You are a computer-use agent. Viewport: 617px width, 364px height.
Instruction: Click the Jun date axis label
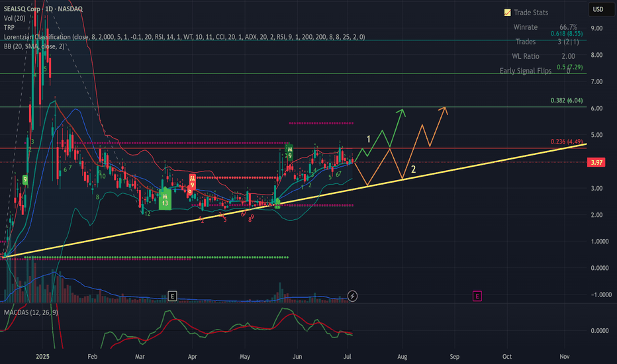[x=297, y=357]
